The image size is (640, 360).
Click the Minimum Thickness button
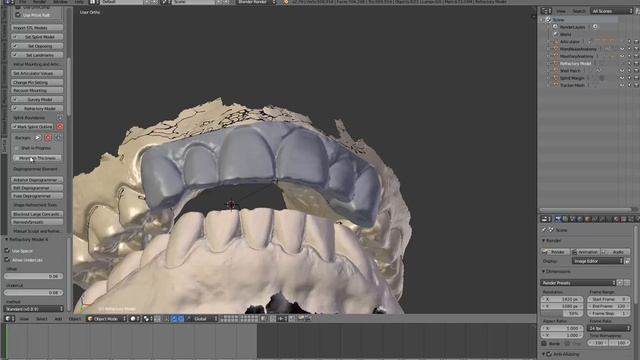37,158
